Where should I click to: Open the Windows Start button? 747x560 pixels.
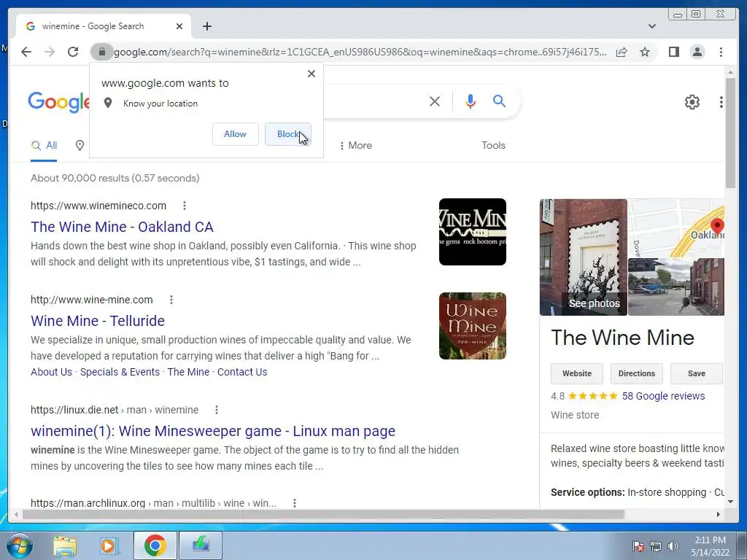coord(19,545)
